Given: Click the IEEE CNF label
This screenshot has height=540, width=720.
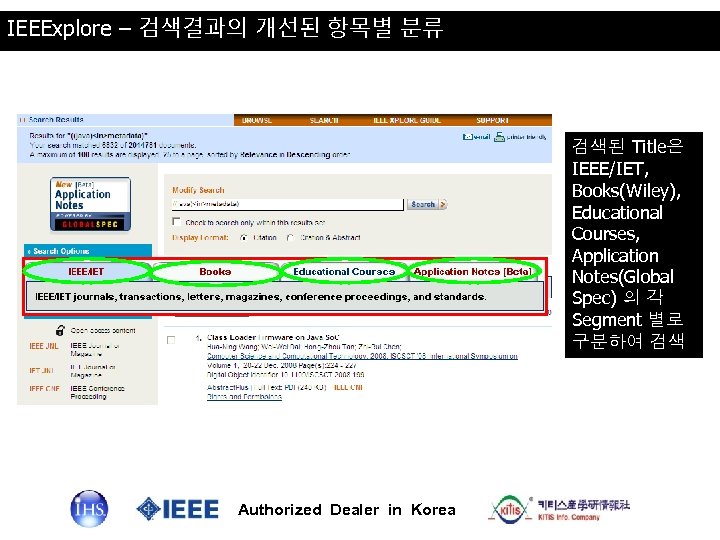Looking at the screenshot, I should point(45,388).
